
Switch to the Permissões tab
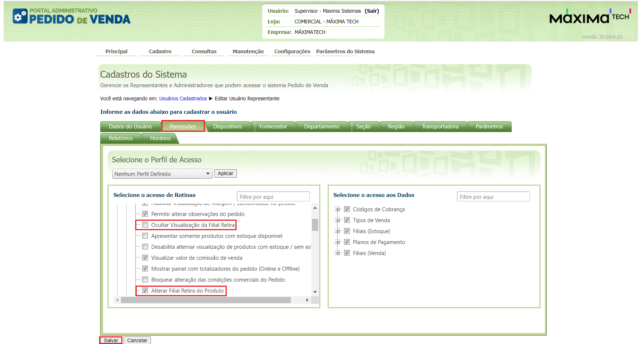tap(183, 126)
